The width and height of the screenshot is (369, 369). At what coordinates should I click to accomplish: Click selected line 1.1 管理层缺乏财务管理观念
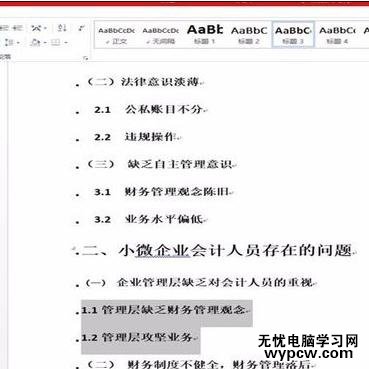tap(164, 310)
